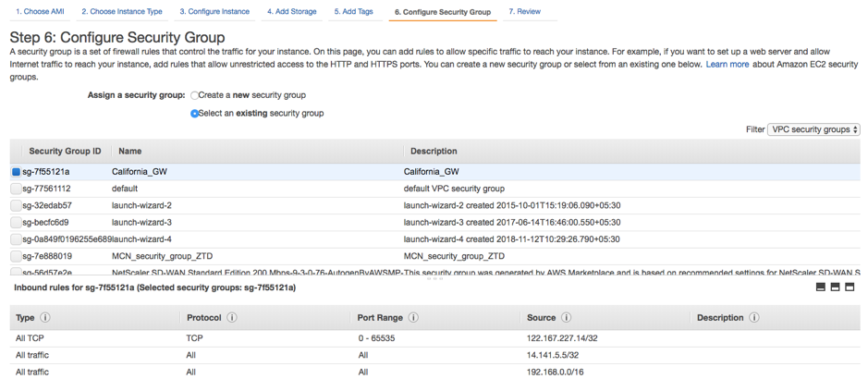Open the VPC security groups filter dropdown

(813, 129)
